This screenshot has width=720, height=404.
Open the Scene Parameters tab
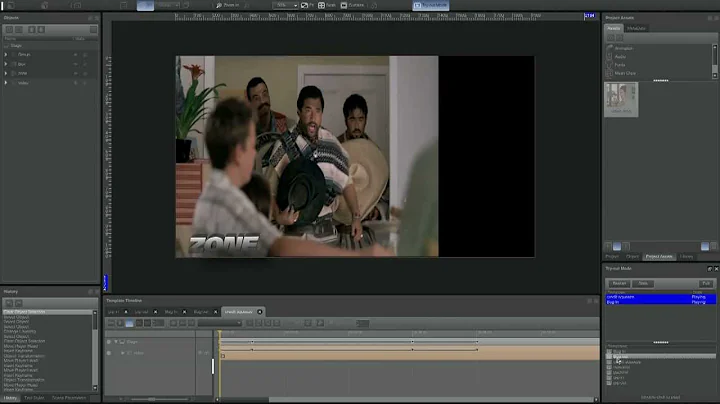coord(69,398)
